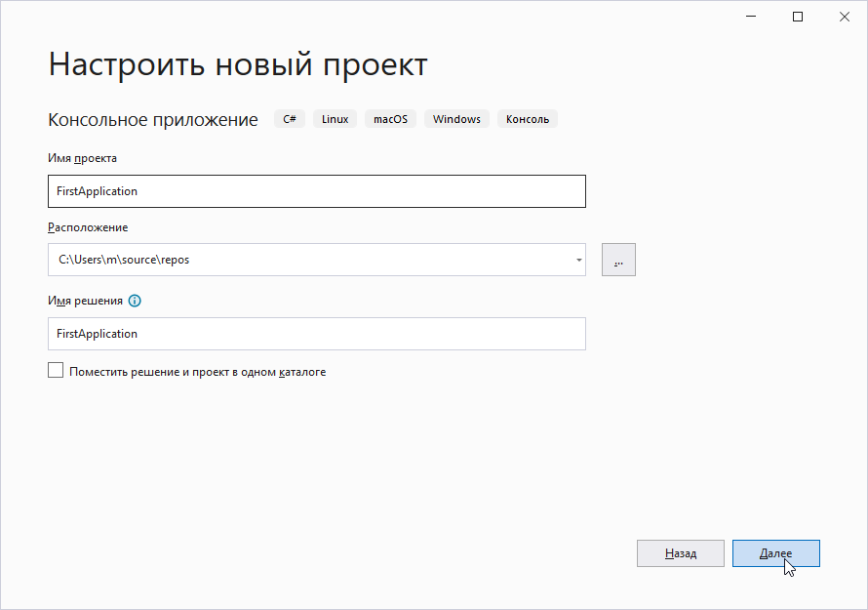868x610 pixels.
Task: Open the browse folder button with ellipsis
Action: (x=618, y=260)
